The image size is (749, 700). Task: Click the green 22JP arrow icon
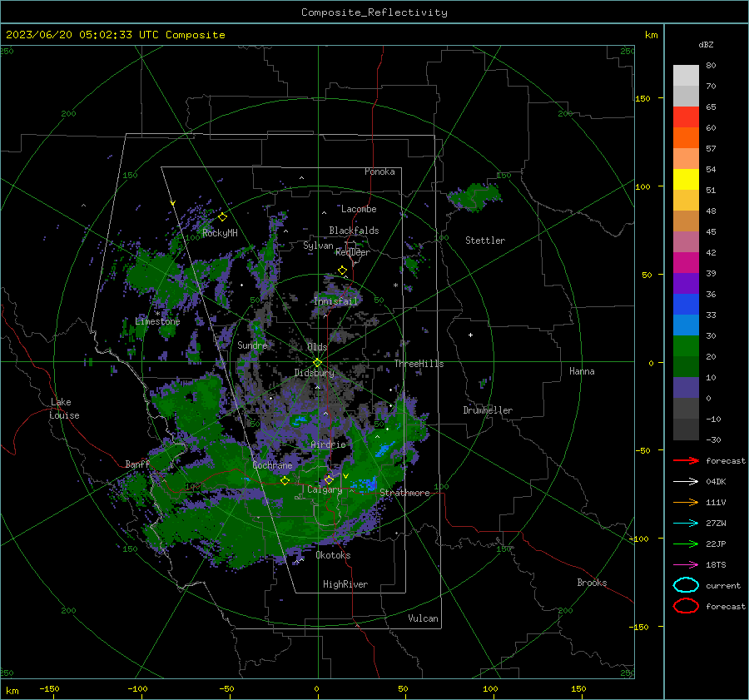(686, 544)
